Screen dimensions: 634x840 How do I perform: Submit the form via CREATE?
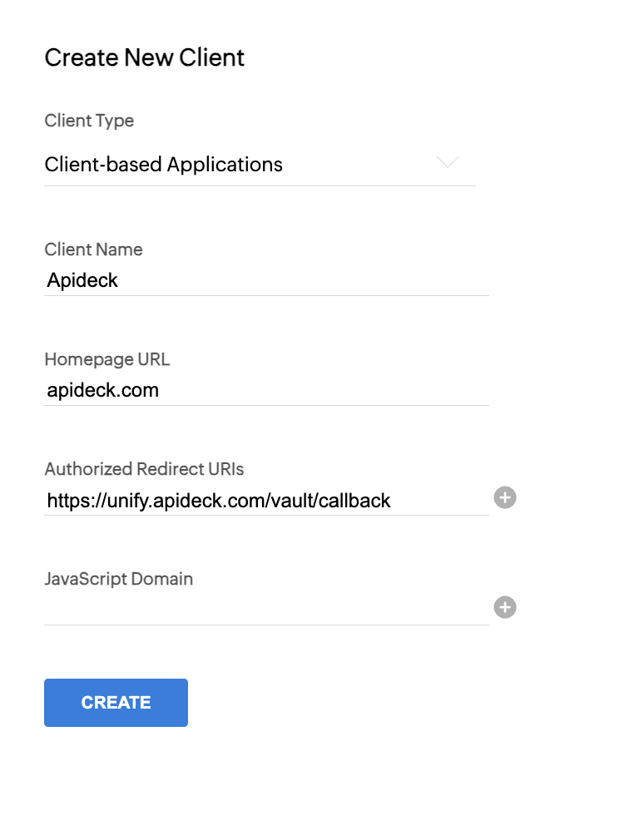pyautogui.click(x=116, y=702)
